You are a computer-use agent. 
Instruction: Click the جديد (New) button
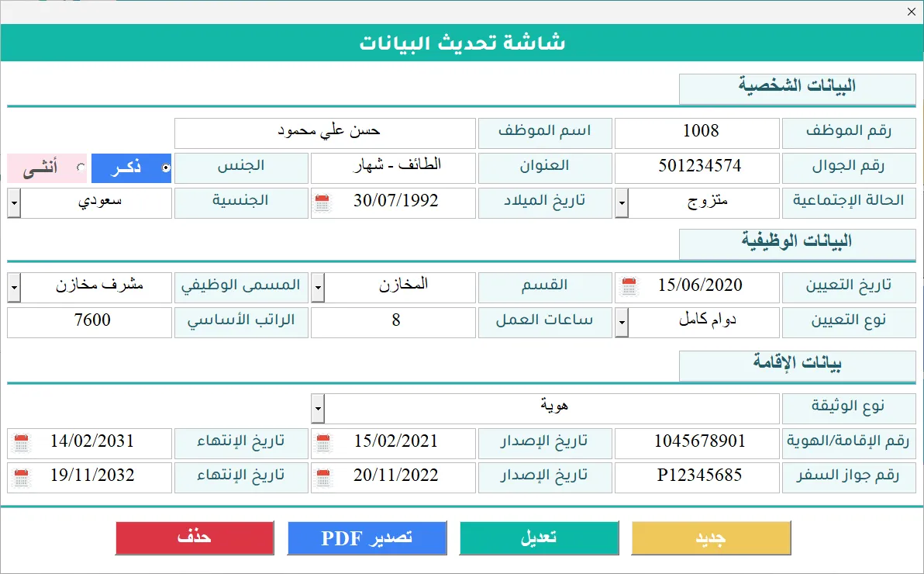coord(711,538)
